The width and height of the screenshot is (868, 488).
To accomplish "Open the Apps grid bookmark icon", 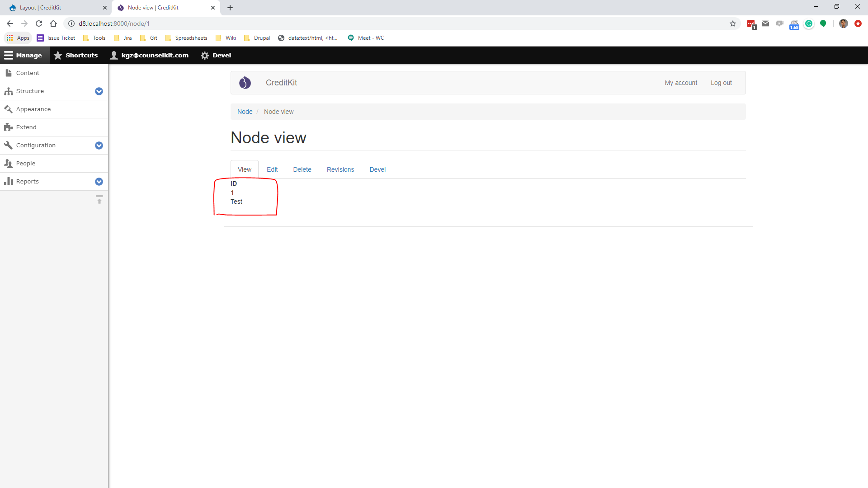I will pyautogui.click(x=9, y=38).
